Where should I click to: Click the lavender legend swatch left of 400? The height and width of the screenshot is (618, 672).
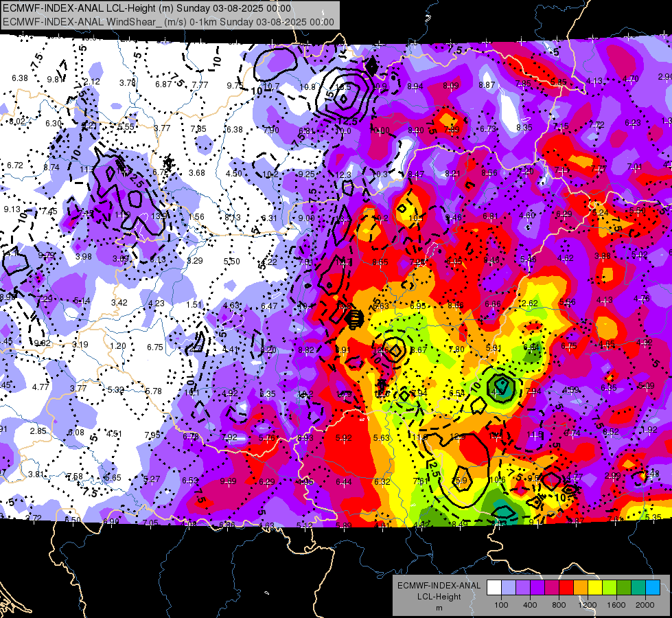[523, 588]
